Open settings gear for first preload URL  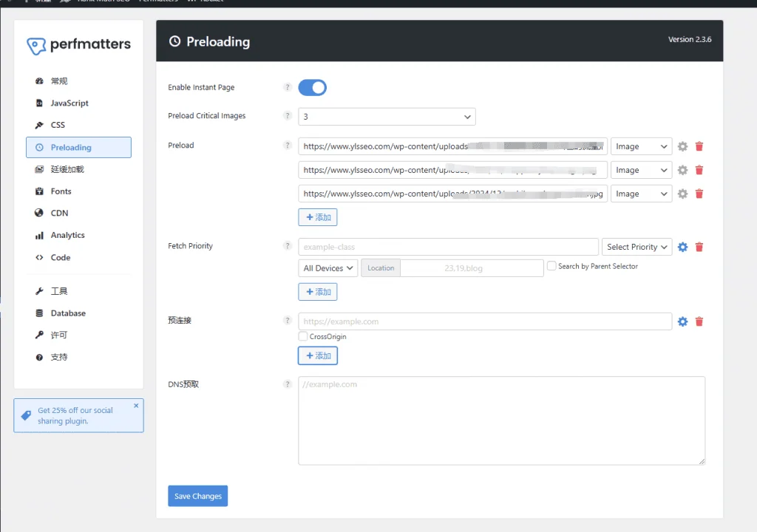682,146
